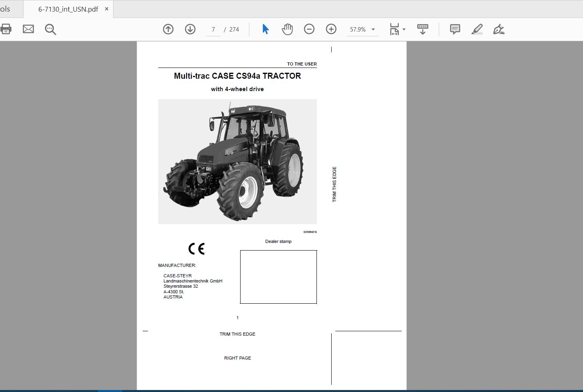Click the 'Dealer stamp' label
The width and height of the screenshot is (583, 392).
(279, 241)
